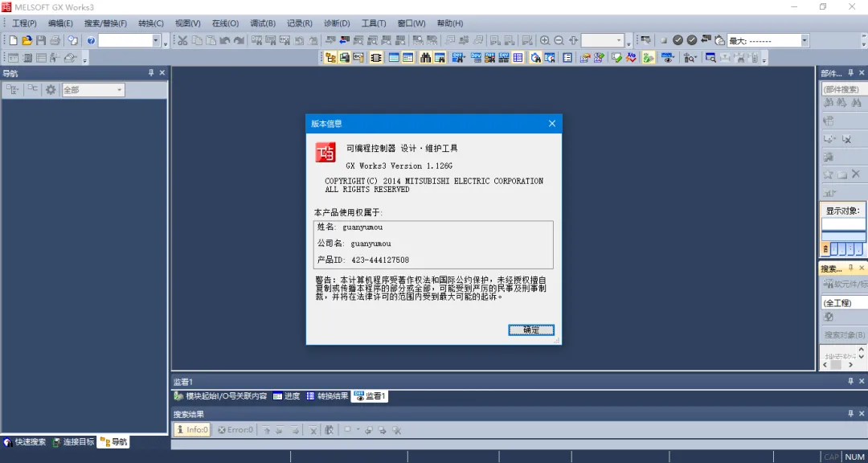Click the eye monitor icon in the second toolbar
The width and height of the screenshot is (868, 463).
tap(668, 57)
